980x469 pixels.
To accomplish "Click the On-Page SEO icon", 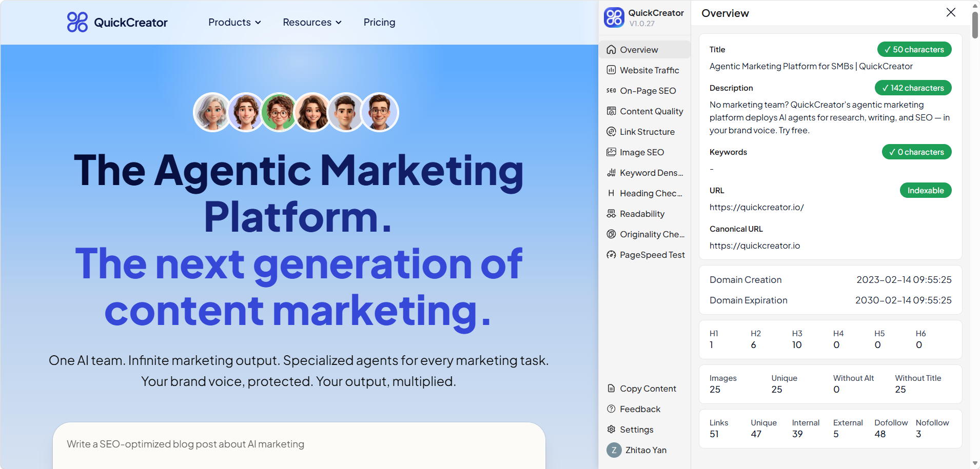I will [611, 91].
